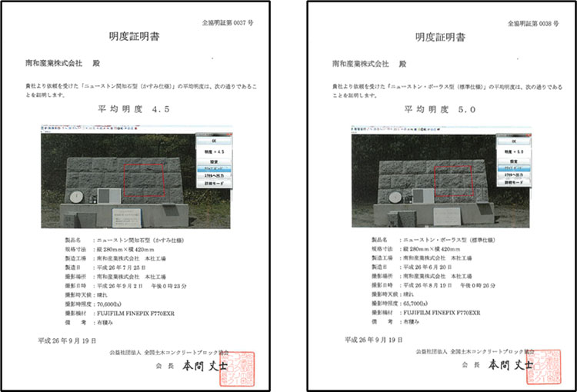Click manufacture date 平成26年7月25日

click(x=121, y=267)
